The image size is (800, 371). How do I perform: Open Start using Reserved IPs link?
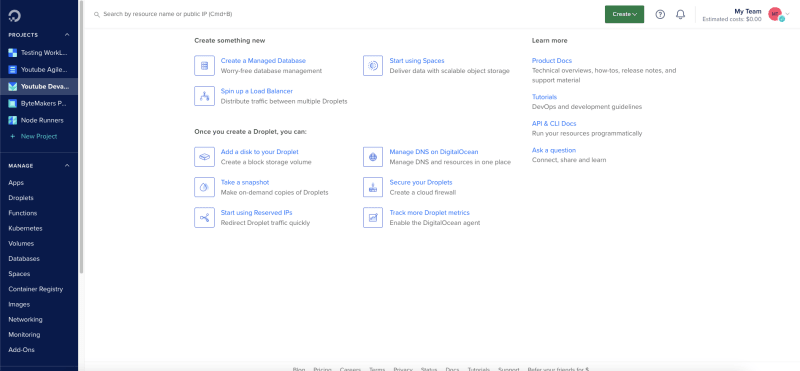coord(257,213)
